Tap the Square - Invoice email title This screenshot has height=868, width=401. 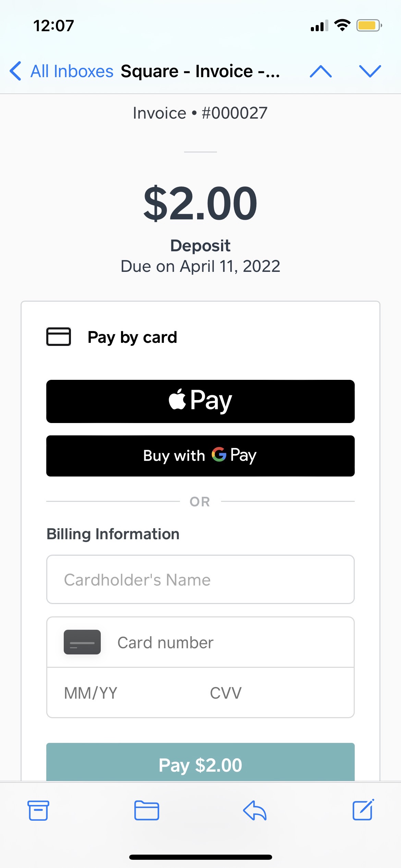tap(200, 71)
